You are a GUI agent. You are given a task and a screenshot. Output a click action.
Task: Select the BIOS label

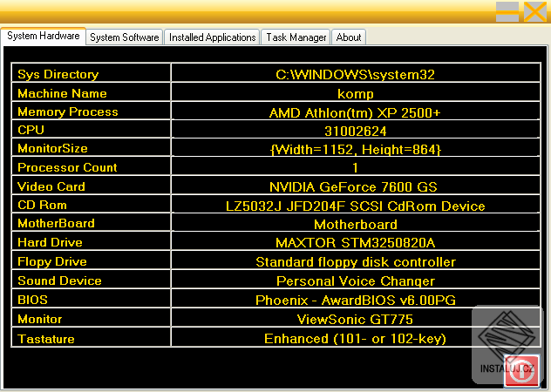[32, 300]
